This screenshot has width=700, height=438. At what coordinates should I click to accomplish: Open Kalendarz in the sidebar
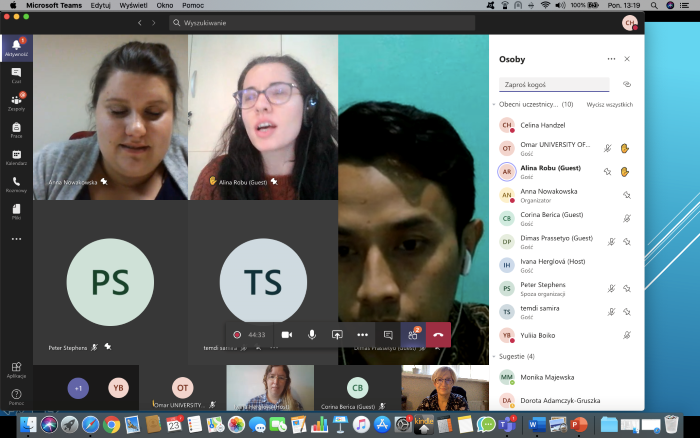(x=16, y=156)
